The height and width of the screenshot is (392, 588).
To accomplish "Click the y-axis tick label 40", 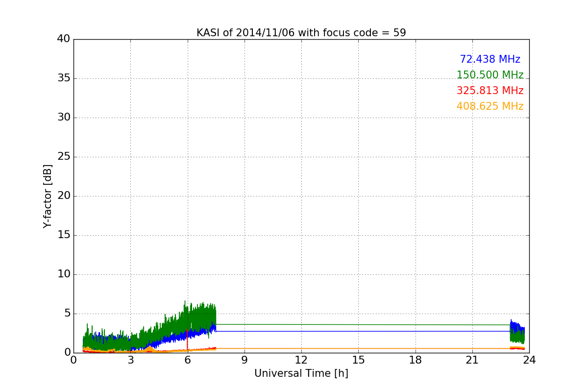I will pos(64,39).
